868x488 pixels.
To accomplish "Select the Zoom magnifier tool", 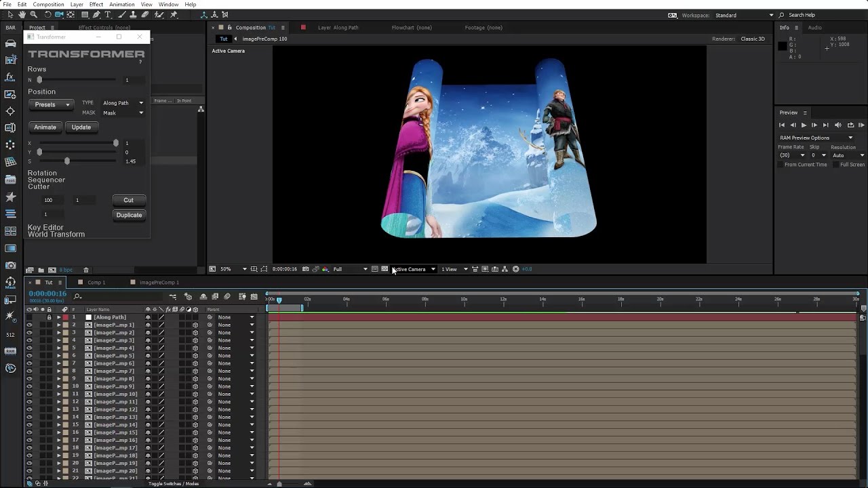I will tap(34, 15).
